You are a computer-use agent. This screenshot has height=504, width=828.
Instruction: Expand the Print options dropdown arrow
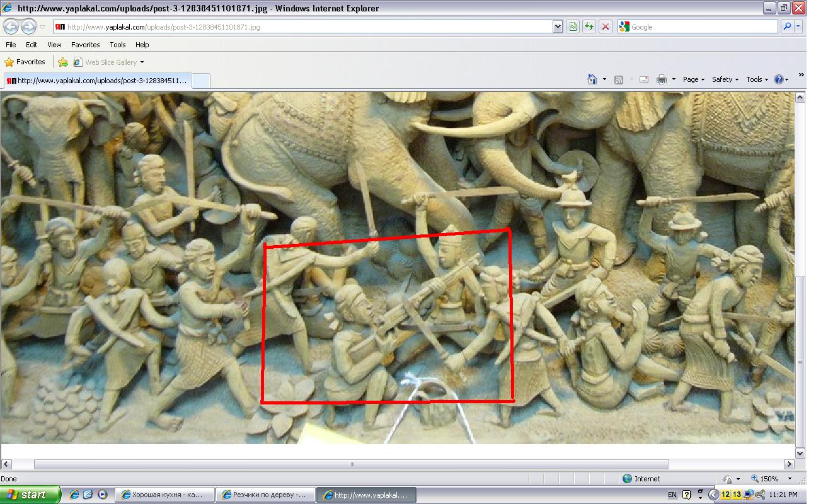(674, 79)
